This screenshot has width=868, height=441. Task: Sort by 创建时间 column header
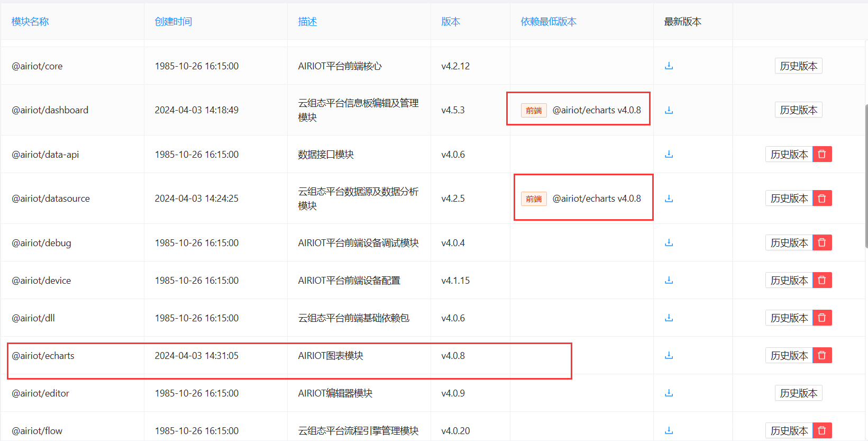(173, 22)
